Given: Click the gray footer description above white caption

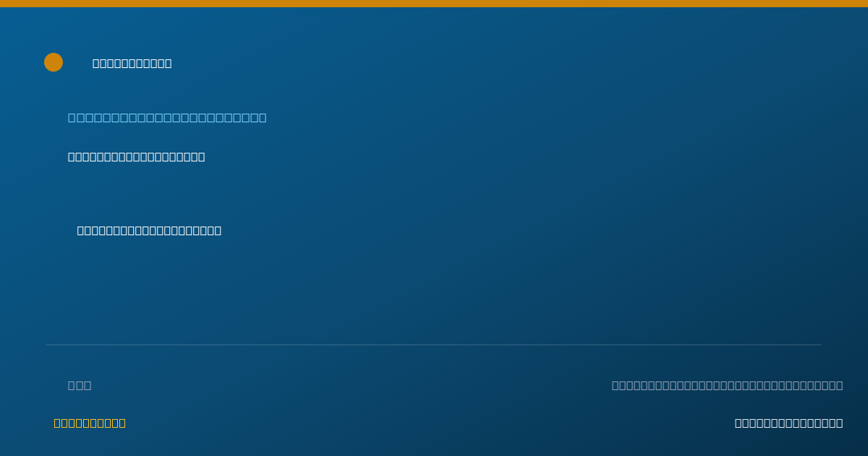Looking at the screenshot, I should [x=727, y=385].
